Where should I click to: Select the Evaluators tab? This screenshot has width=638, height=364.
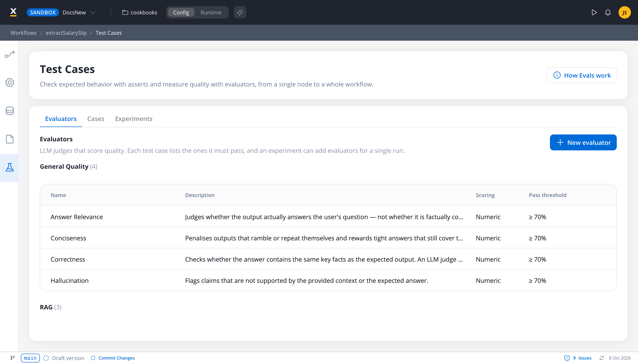coord(61,119)
